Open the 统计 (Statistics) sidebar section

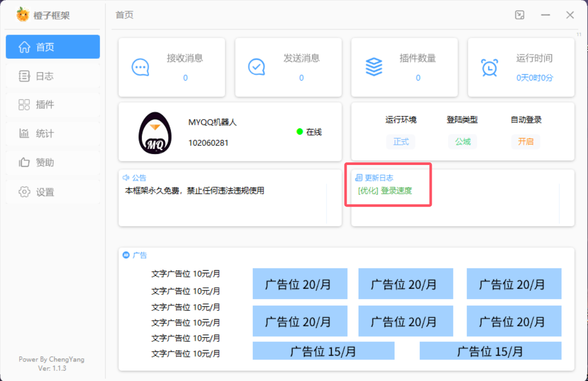click(52, 133)
